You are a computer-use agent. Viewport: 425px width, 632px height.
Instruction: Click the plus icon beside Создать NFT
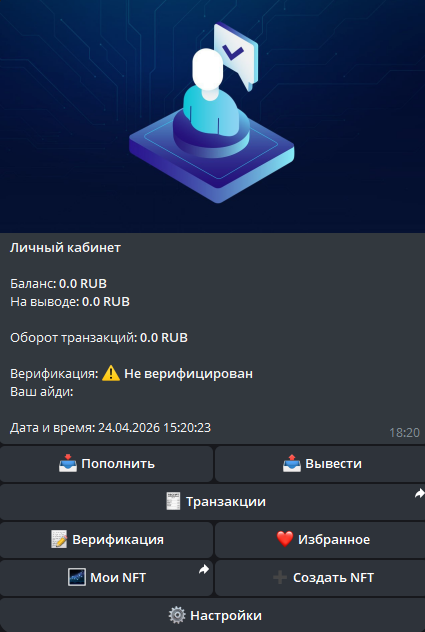(279, 578)
